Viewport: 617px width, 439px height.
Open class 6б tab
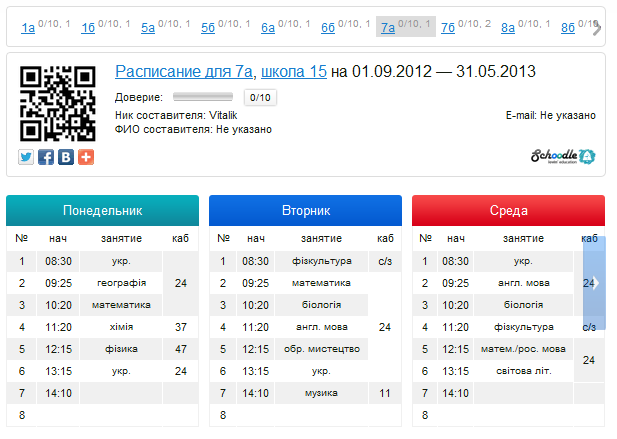coord(328,28)
